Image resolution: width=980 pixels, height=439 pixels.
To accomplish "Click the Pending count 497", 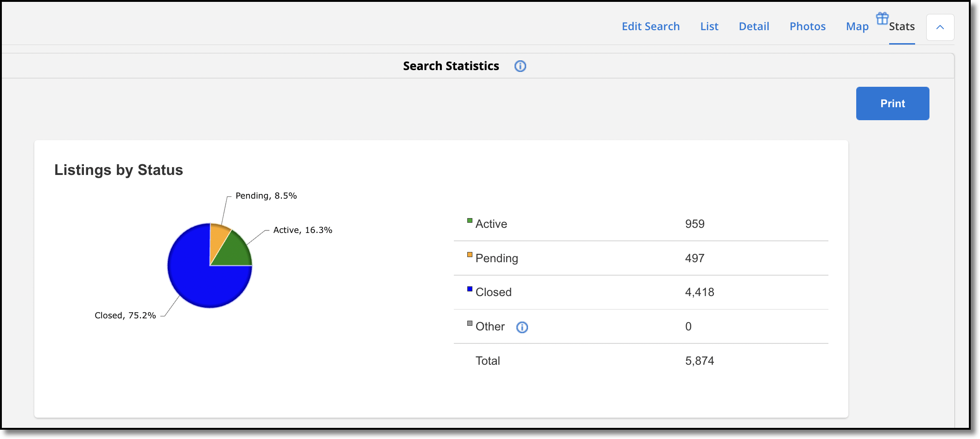I will tap(695, 258).
